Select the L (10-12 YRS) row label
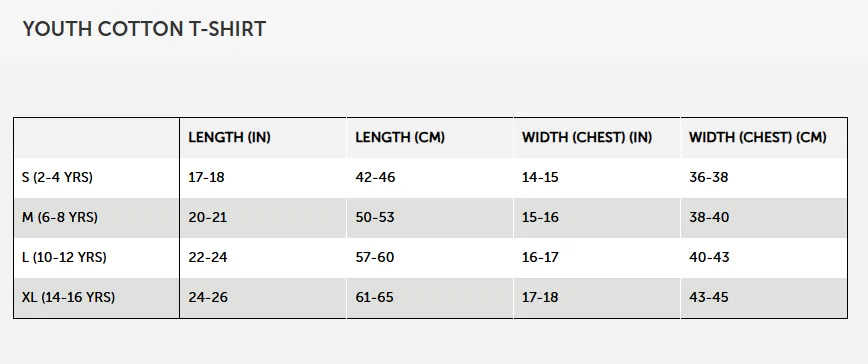Screen dimensions: 868x364 click(x=64, y=257)
